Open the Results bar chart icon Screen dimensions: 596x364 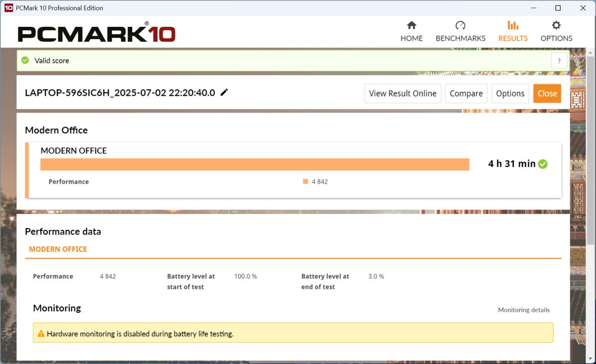click(x=513, y=25)
